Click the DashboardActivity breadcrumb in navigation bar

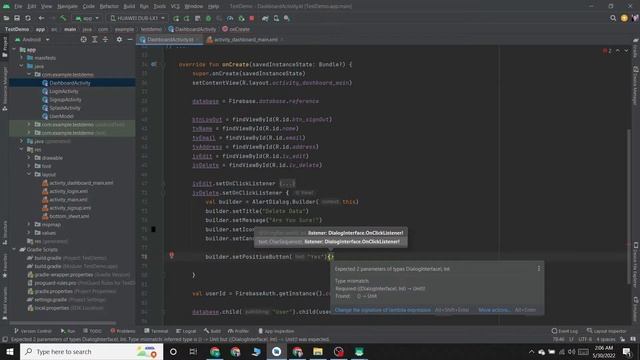tap(192, 29)
